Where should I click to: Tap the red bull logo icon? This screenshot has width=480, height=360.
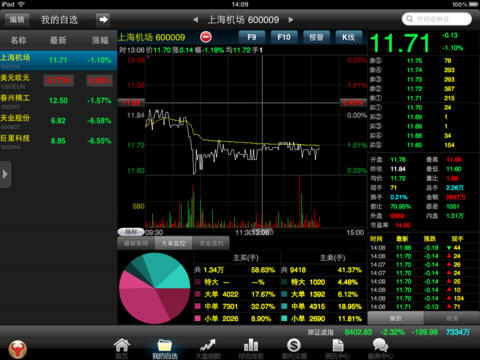click(18, 349)
